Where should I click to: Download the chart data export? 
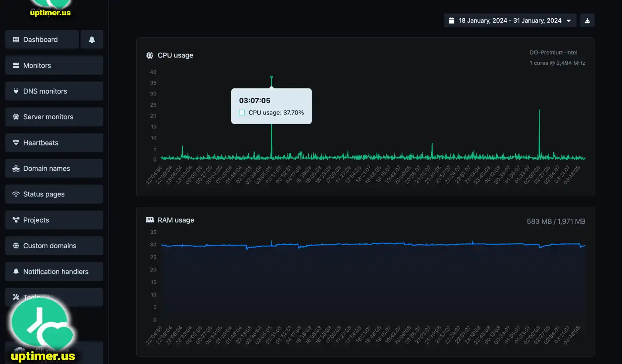coord(587,20)
